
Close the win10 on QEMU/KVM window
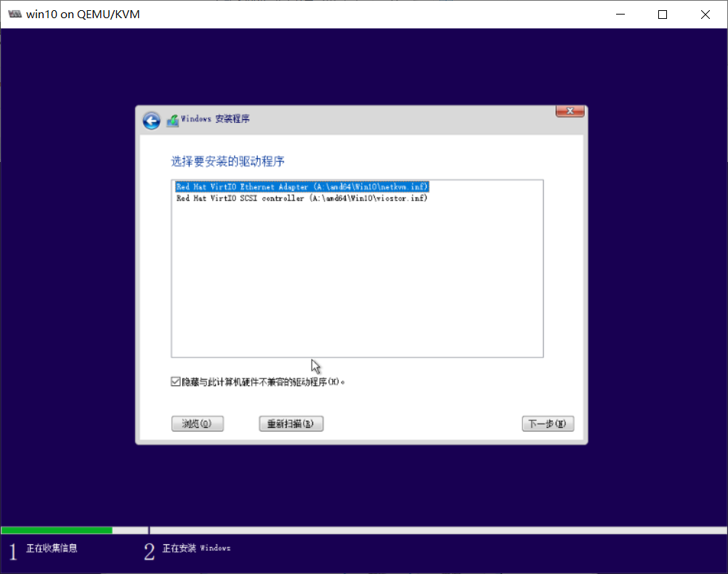click(705, 15)
